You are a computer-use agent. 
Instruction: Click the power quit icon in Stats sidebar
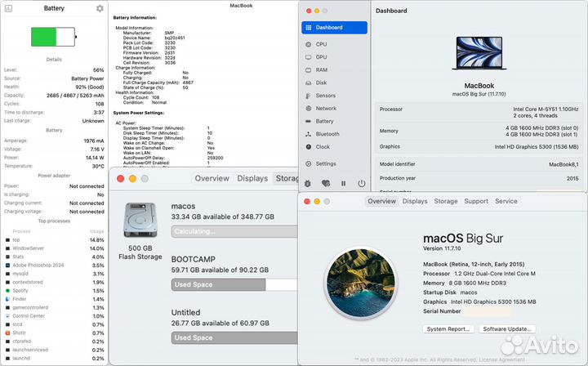point(362,183)
